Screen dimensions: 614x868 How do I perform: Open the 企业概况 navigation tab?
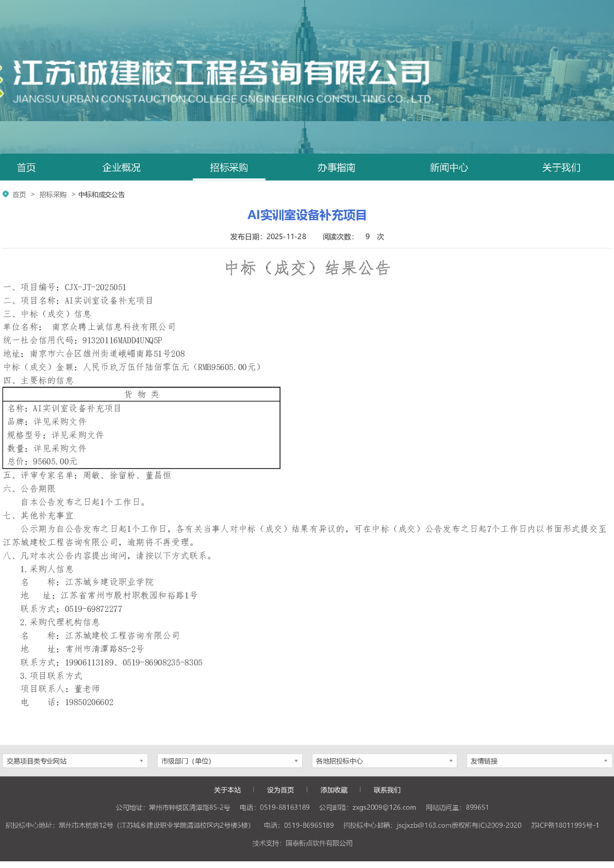121,168
